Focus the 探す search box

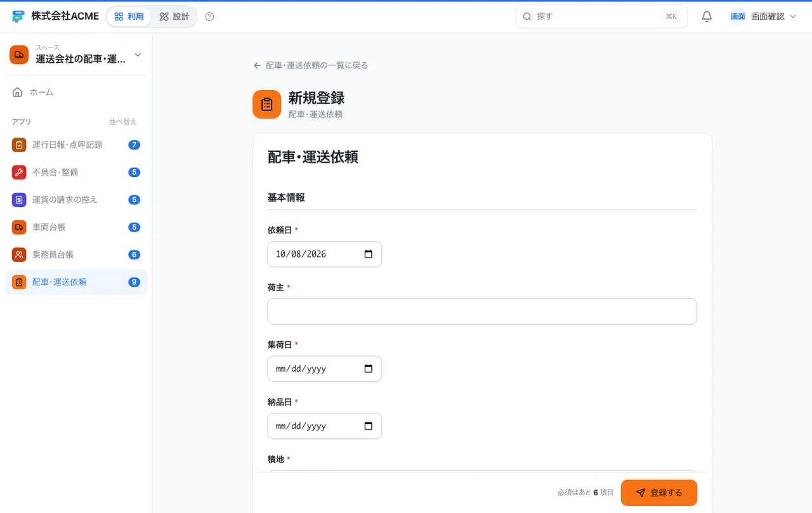(x=601, y=16)
